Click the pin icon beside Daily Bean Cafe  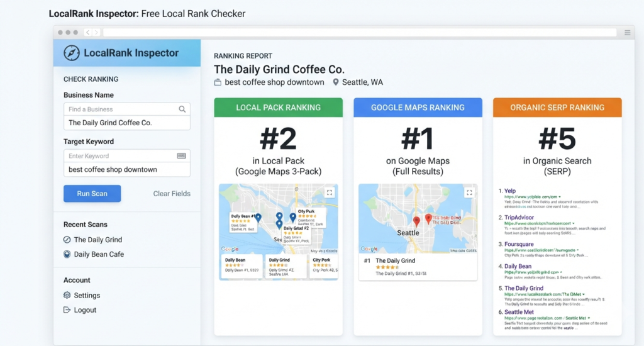(67, 254)
